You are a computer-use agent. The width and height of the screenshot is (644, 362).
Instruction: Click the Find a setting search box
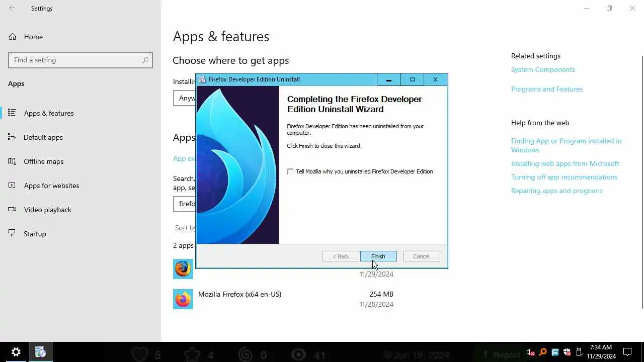[80, 60]
